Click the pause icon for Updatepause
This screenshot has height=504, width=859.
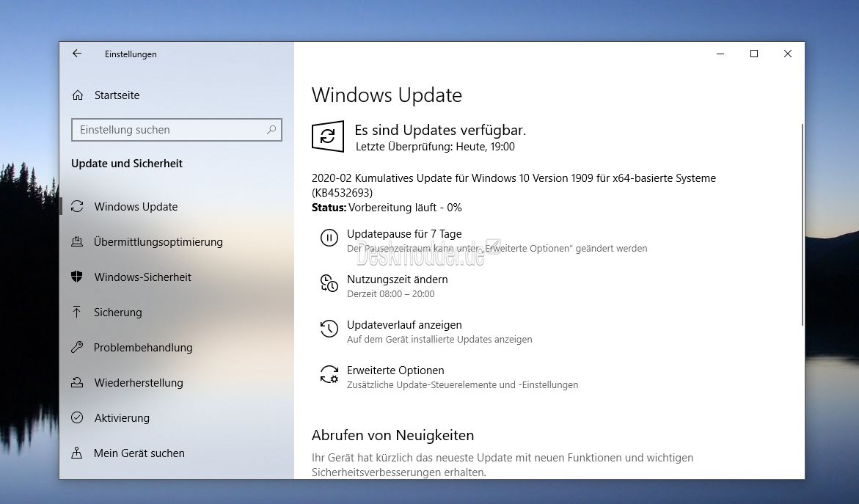point(329,238)
